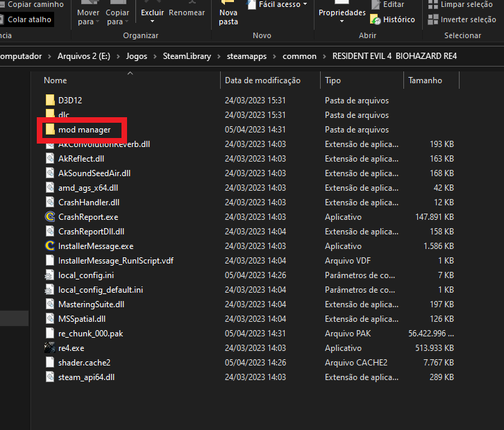Screen dimensions: 504x430
Task: Click the local_config_default.ini gear icon
Action: 49,290
